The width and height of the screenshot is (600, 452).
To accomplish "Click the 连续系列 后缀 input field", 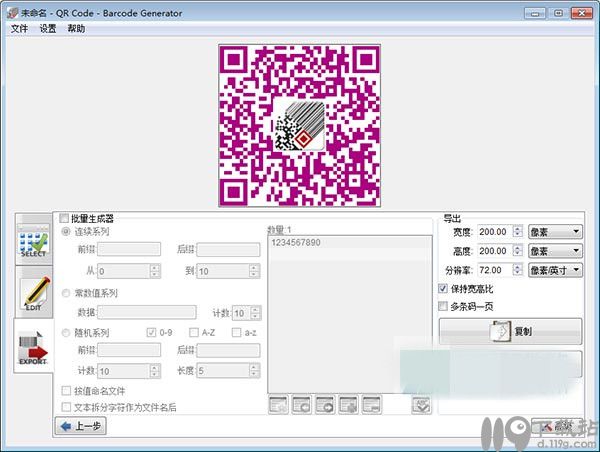I will click(x=228, y=249).
